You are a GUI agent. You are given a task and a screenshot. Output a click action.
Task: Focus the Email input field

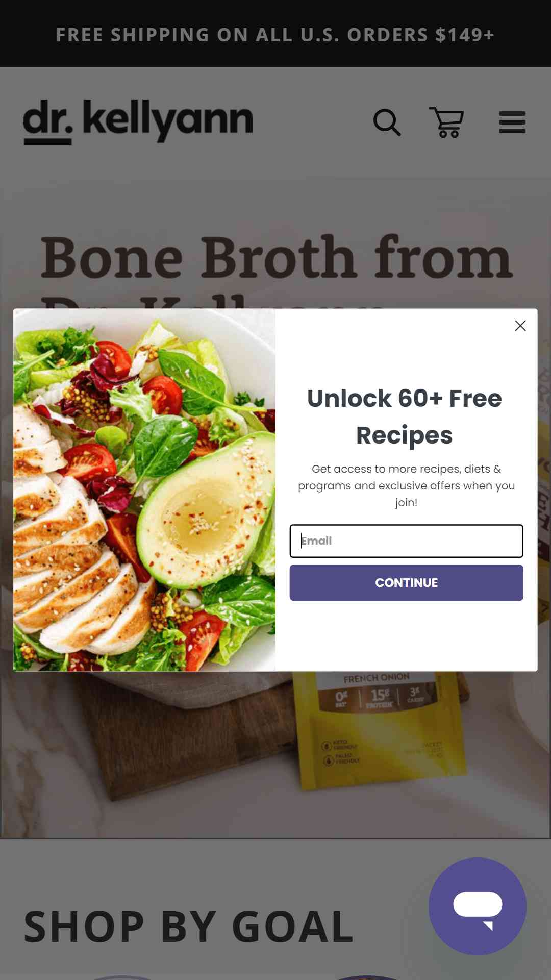407,541
